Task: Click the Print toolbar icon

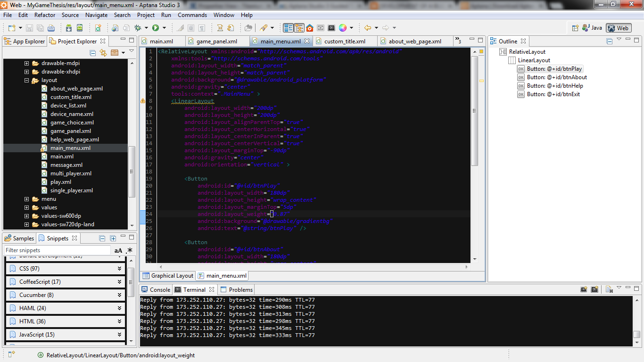Action: pos(51,28)
